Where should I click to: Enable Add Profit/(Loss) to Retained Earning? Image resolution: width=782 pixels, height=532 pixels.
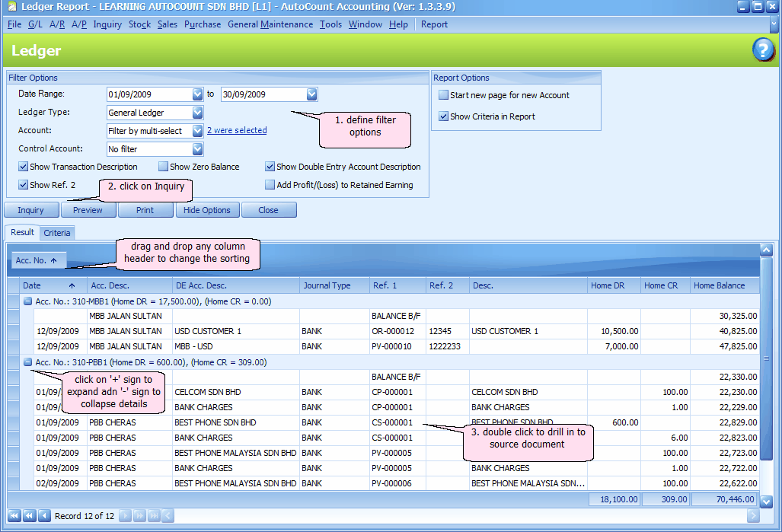pyautogui.click(x=270, y=185)
